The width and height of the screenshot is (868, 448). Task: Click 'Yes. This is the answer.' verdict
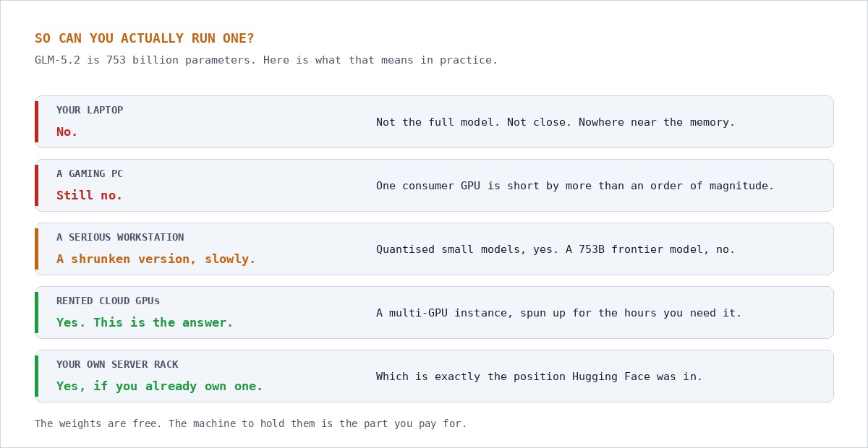click(145, 322)
